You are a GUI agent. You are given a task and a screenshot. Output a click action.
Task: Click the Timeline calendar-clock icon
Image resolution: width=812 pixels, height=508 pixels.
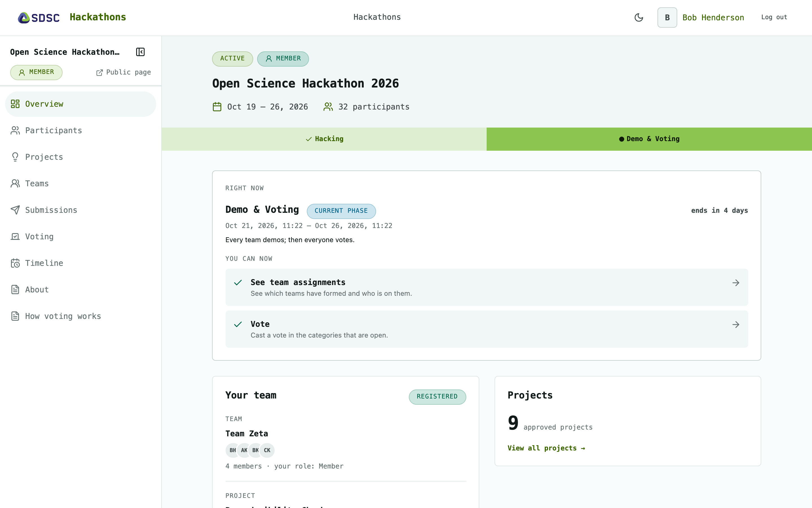pos(15,263)
